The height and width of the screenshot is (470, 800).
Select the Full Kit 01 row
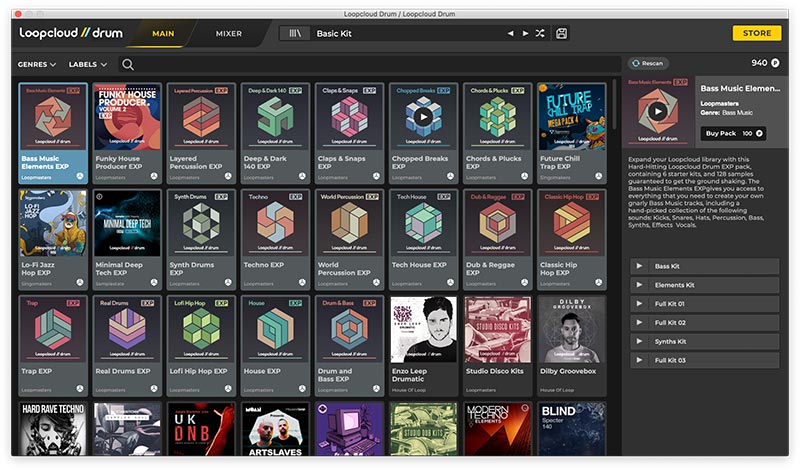[705, 304]
